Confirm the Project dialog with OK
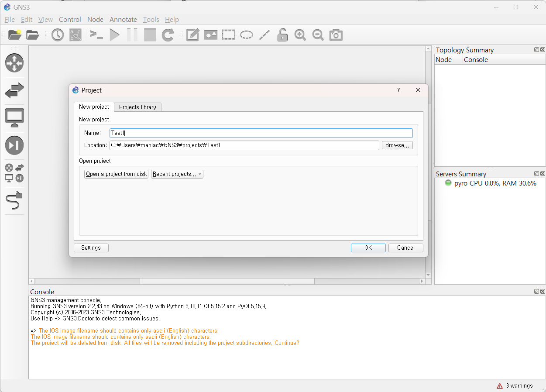The width and height of the screenshot is (546, 392). pos(368,248)
